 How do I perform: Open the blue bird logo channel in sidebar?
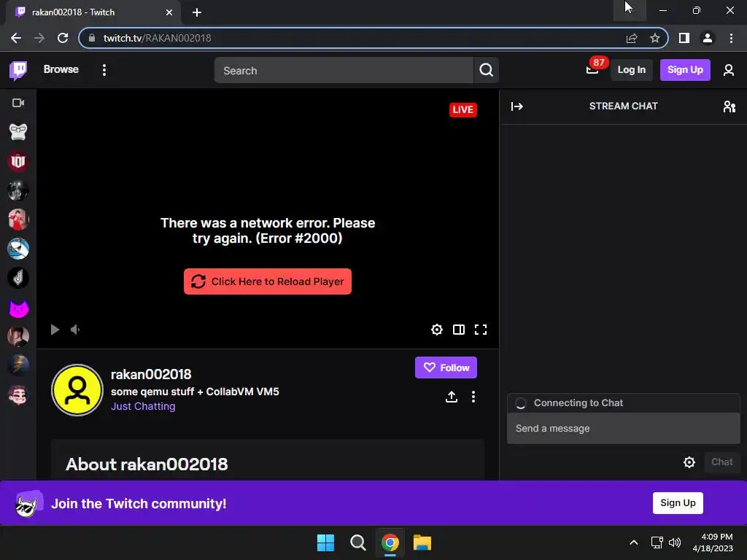pyautogui.click(x=18, y=249)
